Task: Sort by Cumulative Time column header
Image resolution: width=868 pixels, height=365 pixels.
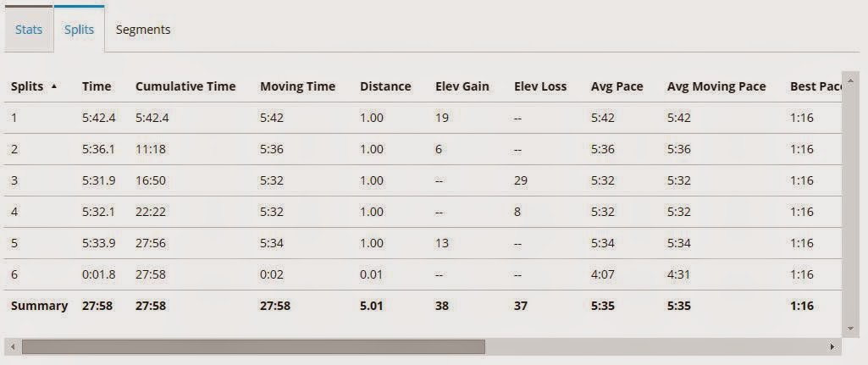Action: point(185,86)
